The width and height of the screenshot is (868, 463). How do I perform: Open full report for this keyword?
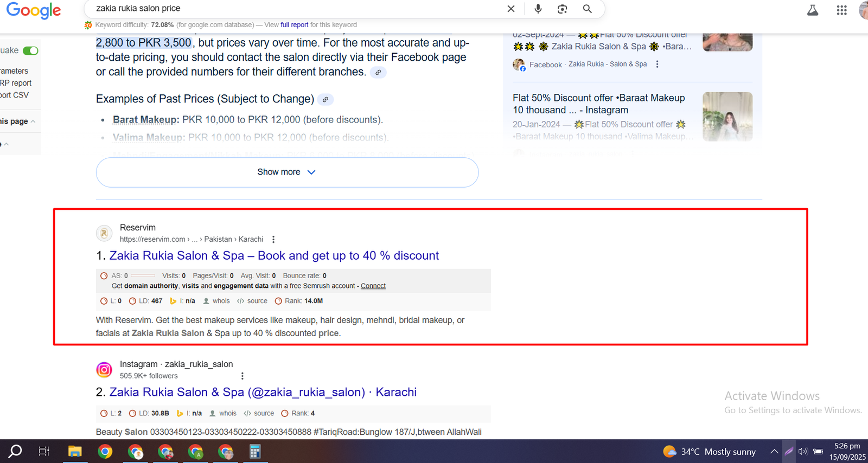[x=294, y=25]
